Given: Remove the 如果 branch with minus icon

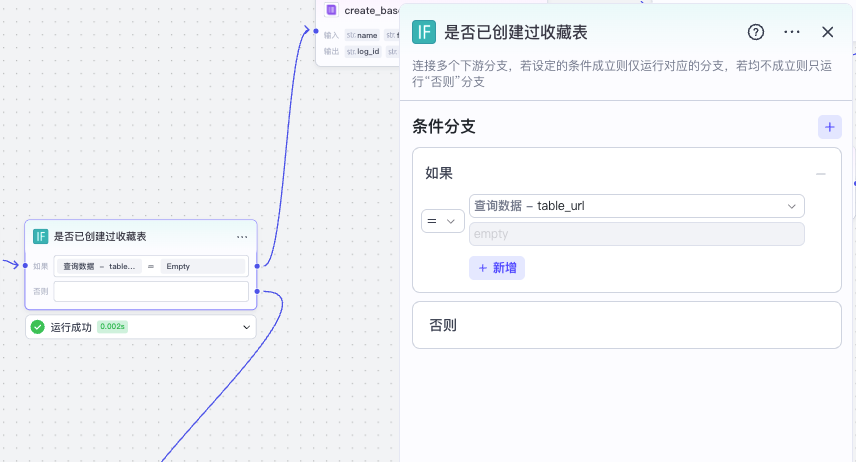Looking at the screenshot, I should (x=821, y=174).
